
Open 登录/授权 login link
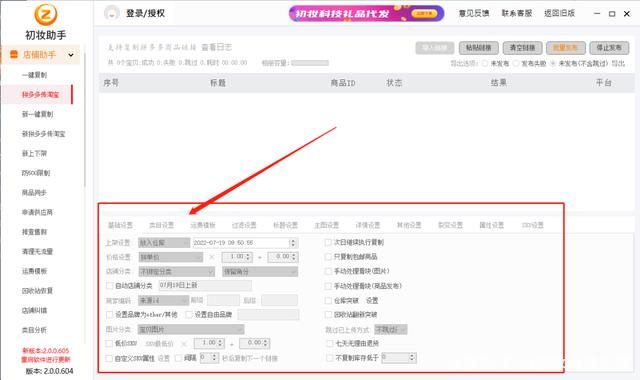click(x=145, y=13)
